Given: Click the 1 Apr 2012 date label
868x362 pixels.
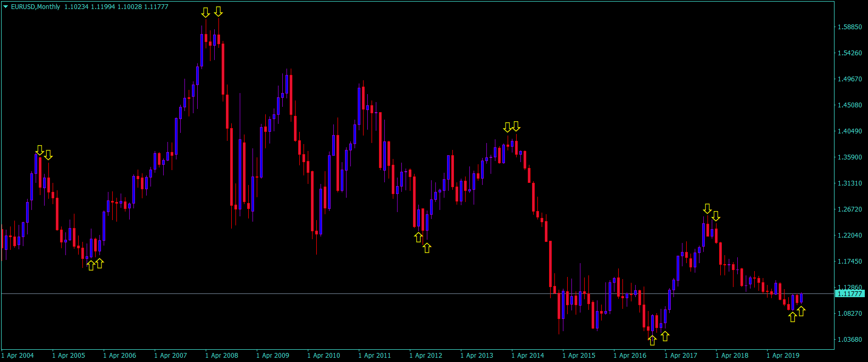Looking at the screenshot, I should (426, 356).
